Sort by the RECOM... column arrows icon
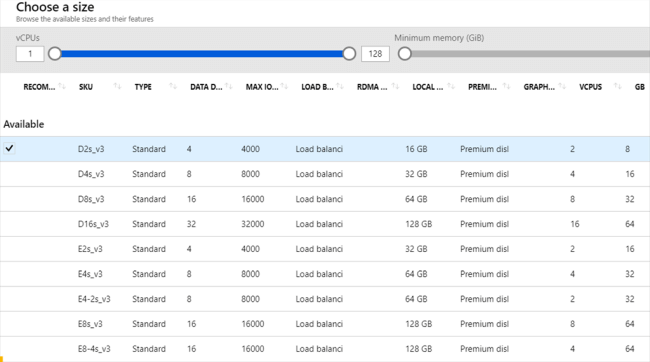This screenshot has width=650, height=362. pyautogui.click(x=62, y=86)
